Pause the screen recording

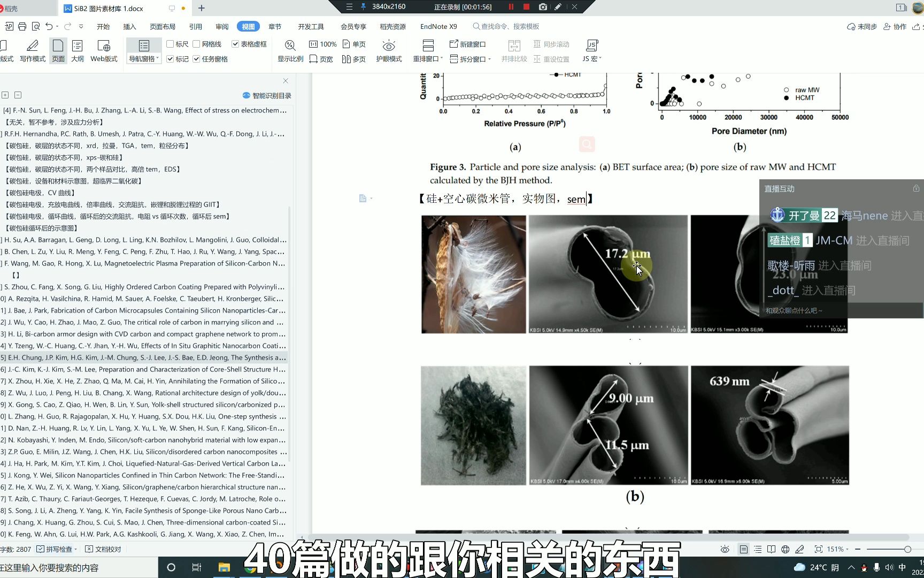[x=511, y=7]
